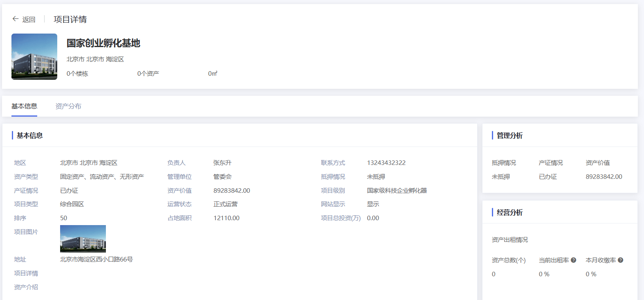This screenshot has height=300, width=644.
Task: Open the building thumbnail next to the project title
Action: click(34, 56)
